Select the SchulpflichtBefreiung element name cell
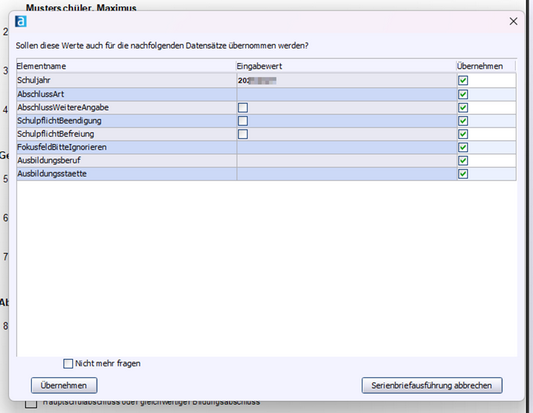The height and width of the screenshot is (413, 533). point(126,134)
